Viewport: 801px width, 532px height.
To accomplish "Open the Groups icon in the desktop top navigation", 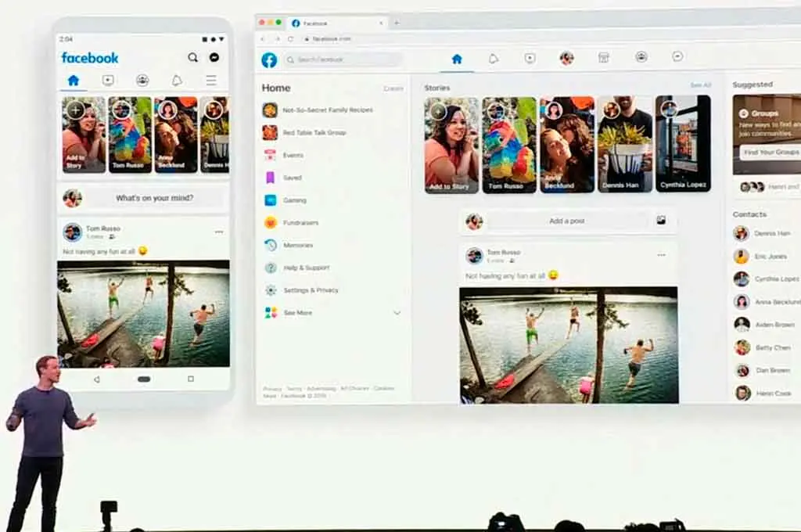I will pyautogui.click(x=641, y=57).
